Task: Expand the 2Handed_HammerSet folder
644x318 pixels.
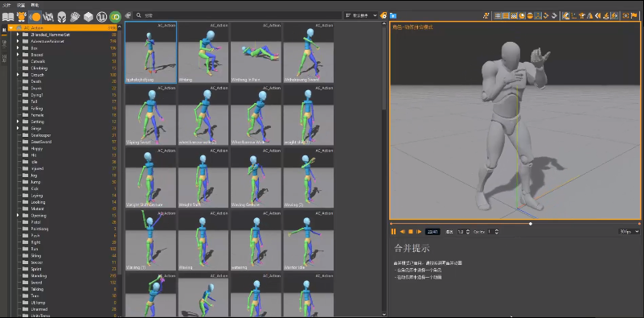Action: click(x=18, y=35)
